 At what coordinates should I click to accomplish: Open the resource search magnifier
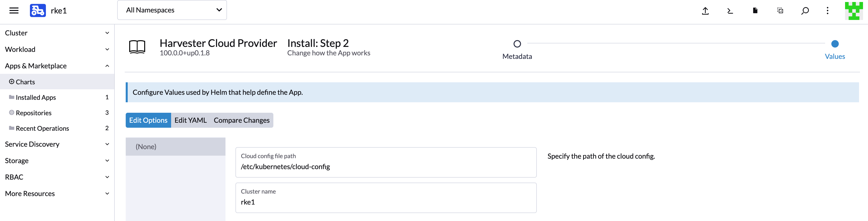[x=805, y=11]
